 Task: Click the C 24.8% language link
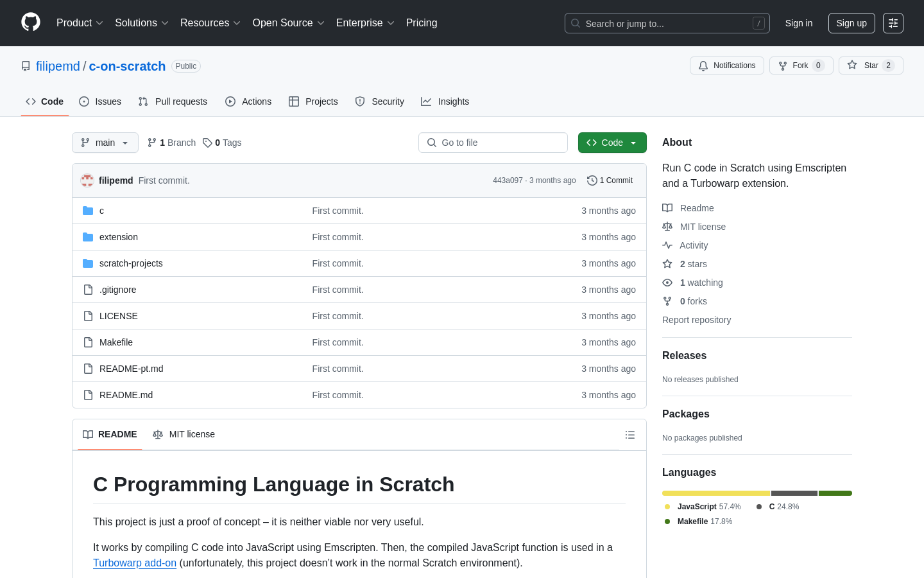coord(778,507)
